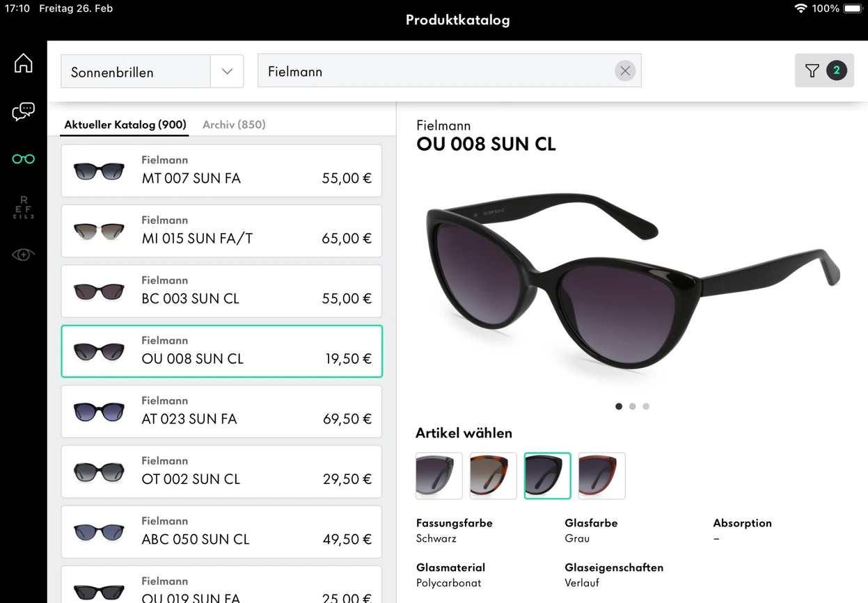Click the Produktkatalog title
This screenshot has width=868, height=603.
tap(458, 20)
